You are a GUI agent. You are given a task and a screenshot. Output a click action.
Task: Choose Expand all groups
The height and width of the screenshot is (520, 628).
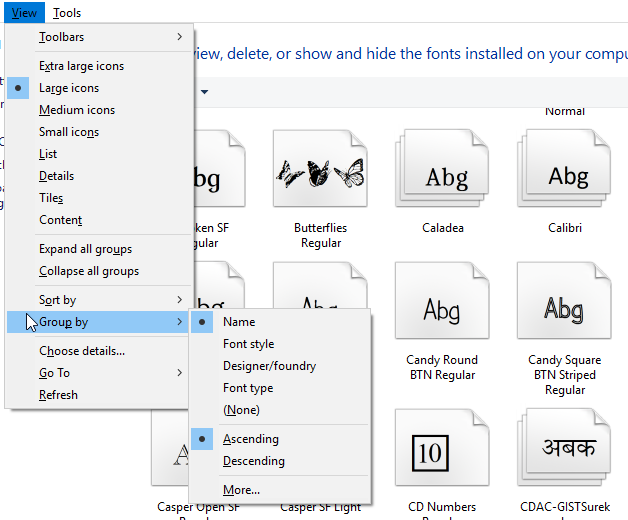tap(98, 249)
